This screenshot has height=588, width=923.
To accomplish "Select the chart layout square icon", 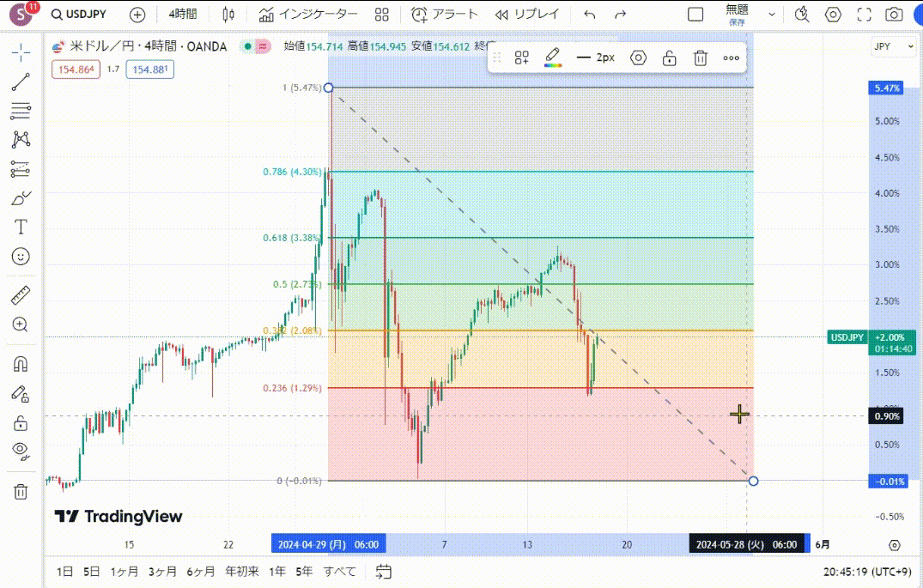I will (x=695, y=14).
